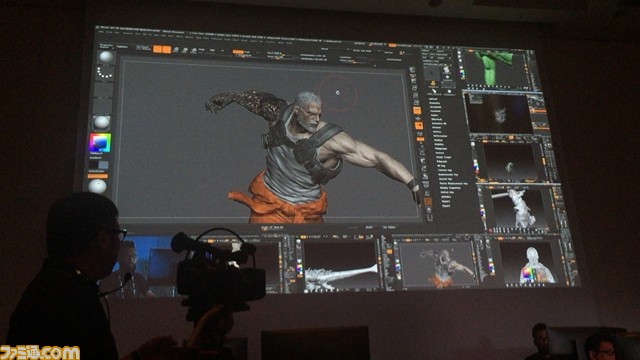Open the current brush thumbnail sphere
This screenshot has width=640, height=360.
click(x=107, y=57)
